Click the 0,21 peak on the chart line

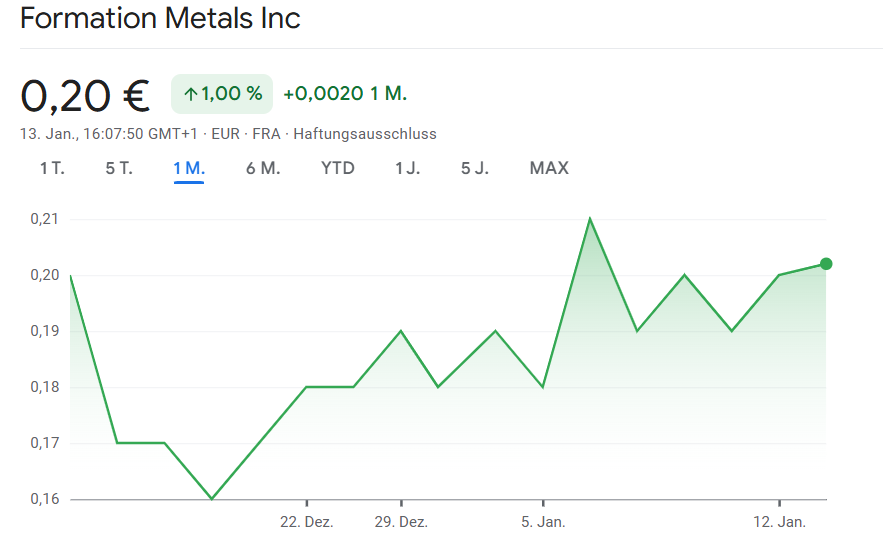[590, 218]
